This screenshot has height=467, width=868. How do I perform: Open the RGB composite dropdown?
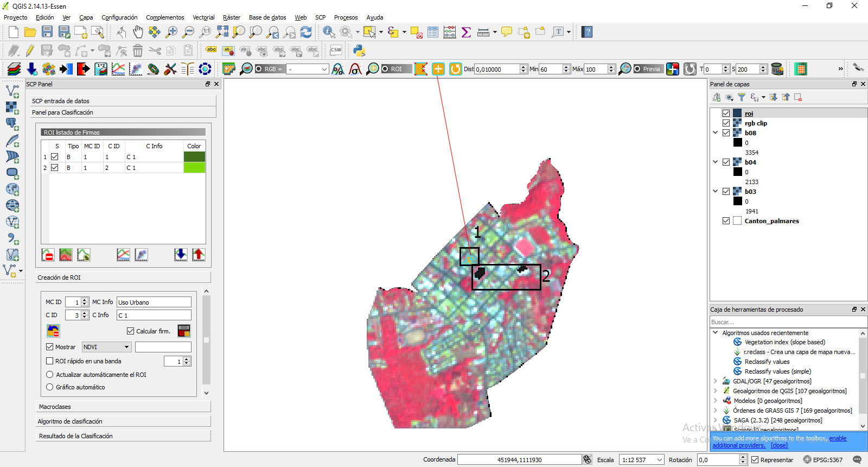pyautogui.click(x=308, y=69)
